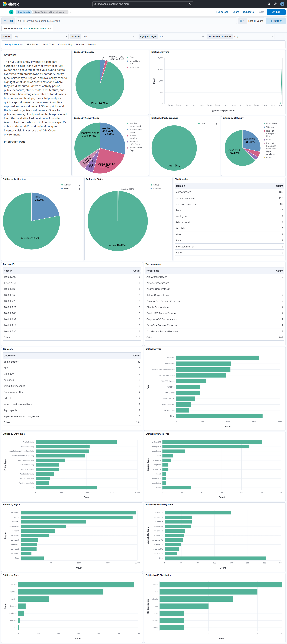The image size is (287, 644).
Task: Go to the Dashboards breadcrumb
Action: coord(24,12)
